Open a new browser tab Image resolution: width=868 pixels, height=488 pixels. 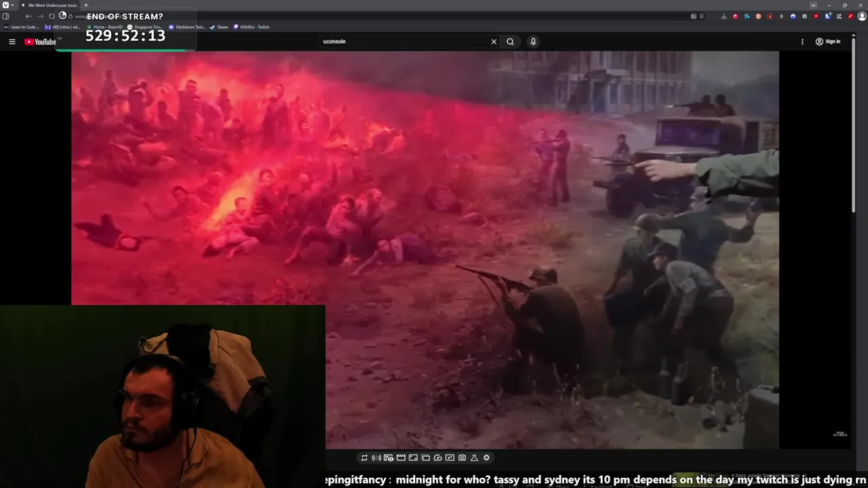86,5
